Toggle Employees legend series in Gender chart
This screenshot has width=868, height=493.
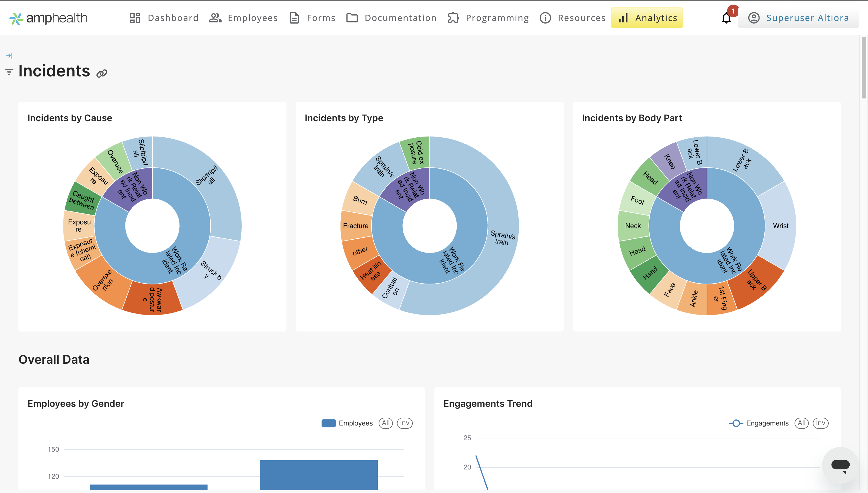(x=347, y=423)
